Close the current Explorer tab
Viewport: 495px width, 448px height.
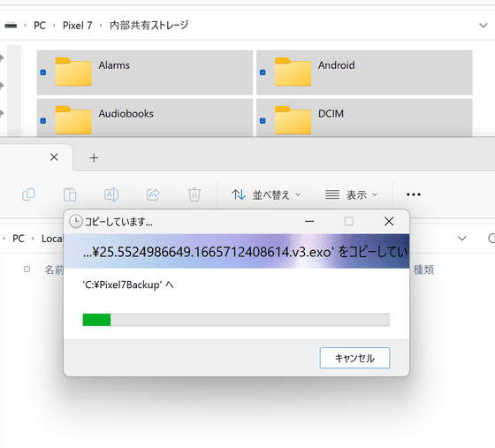54,157
